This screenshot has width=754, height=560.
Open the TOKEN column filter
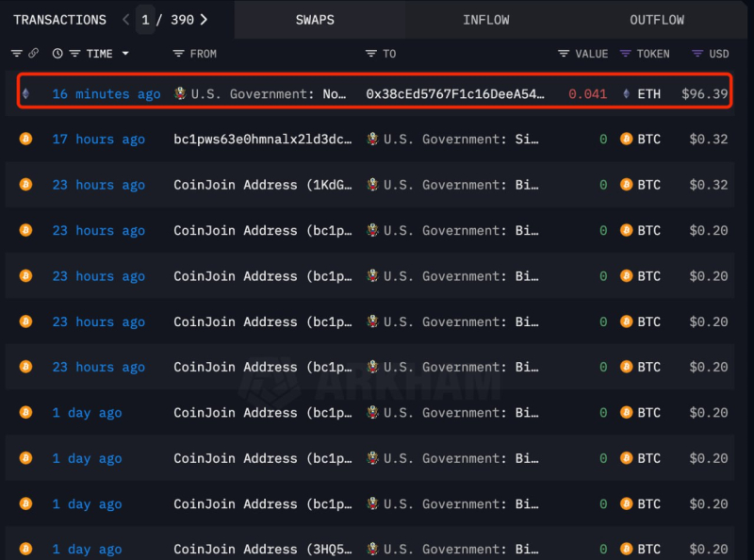coord(626,54)
